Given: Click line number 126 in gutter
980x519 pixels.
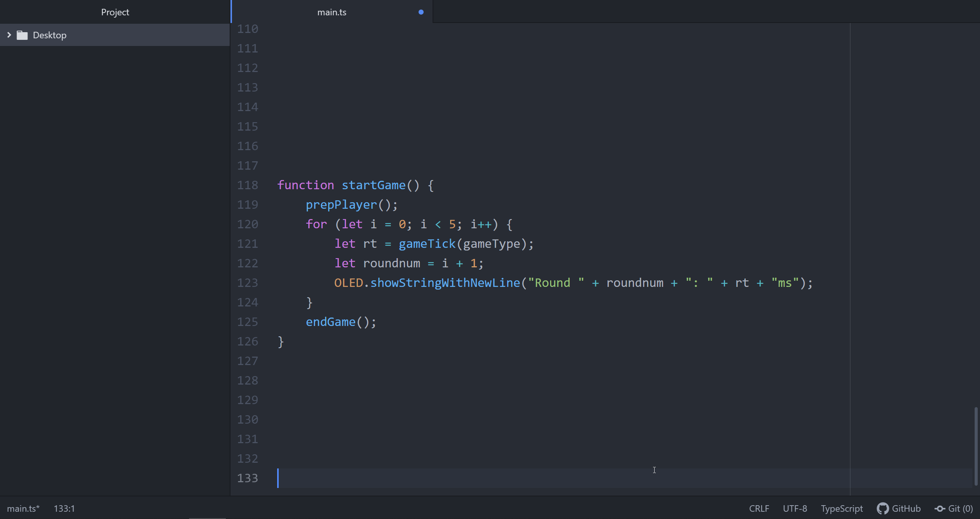Looking at the screenshot, I should [x=247, y=341].
